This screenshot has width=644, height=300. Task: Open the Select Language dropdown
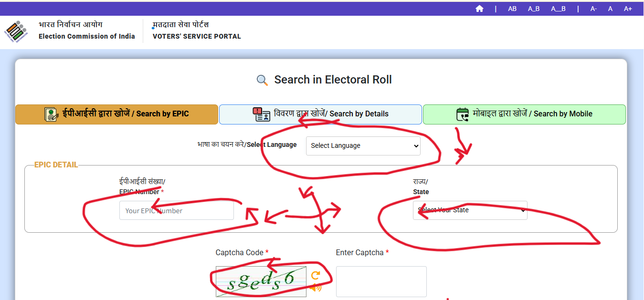363,145
